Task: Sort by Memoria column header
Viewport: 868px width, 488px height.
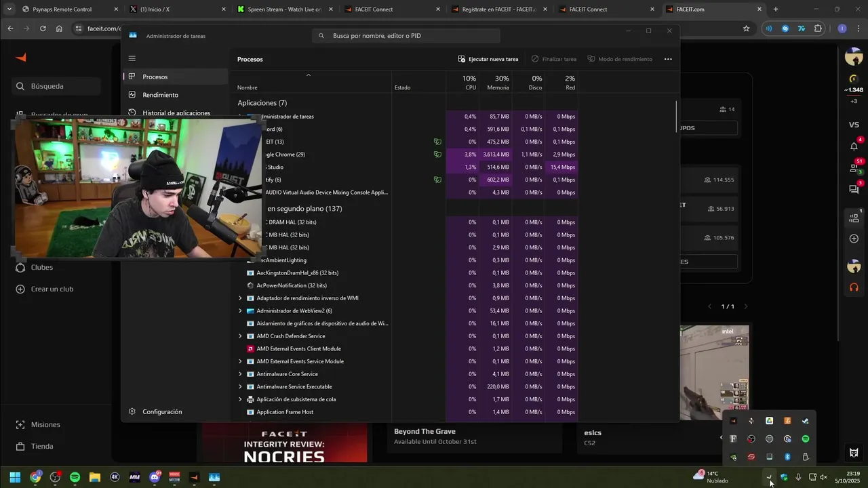Action: pos(497,82)
